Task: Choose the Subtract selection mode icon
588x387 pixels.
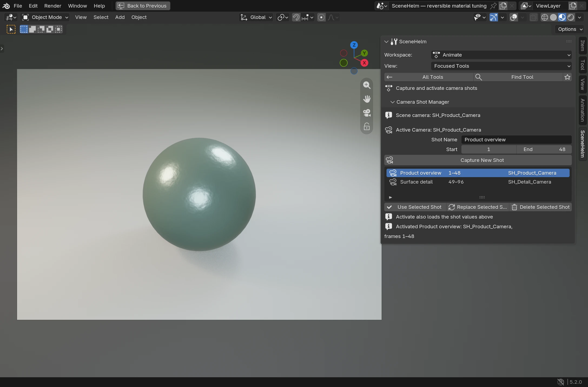Action: coord(41,29)
